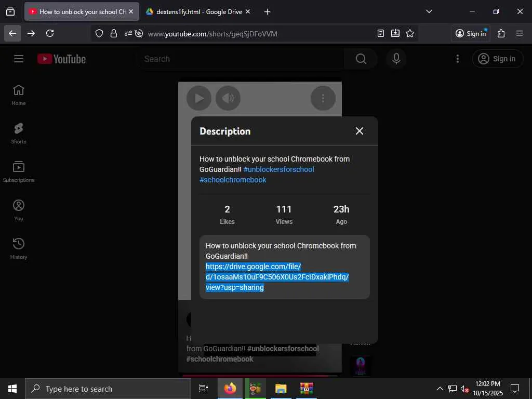Screen dimensions: 532x399
Task: Open the #unblockersforschool hashtag link
Action: 278,169
